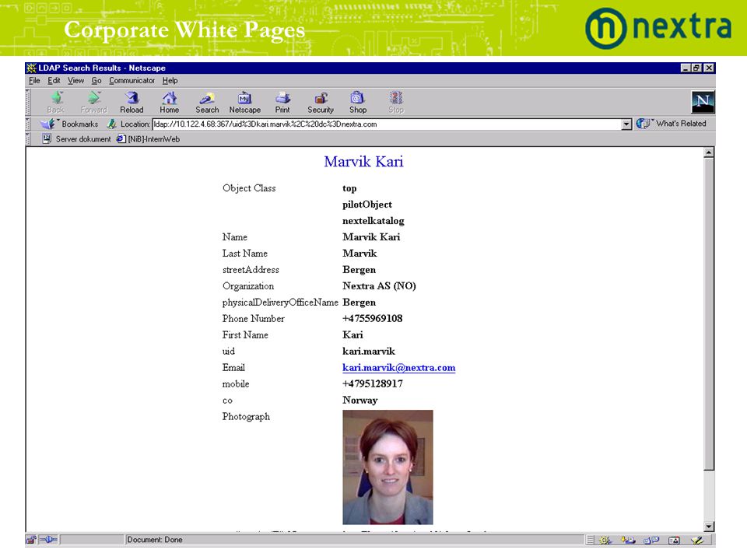Click the Marvik Kari photograph
The height and width of the screenshot is (560, 747).
coord(388,467)
